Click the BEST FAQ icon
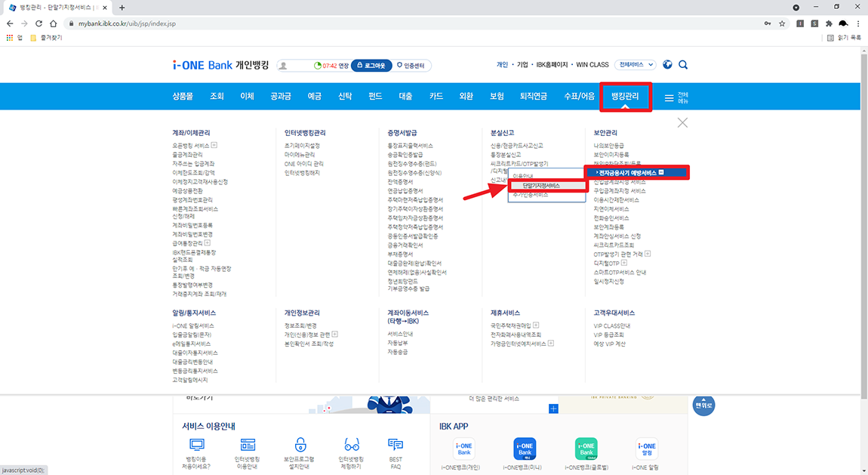 [396, 445]
